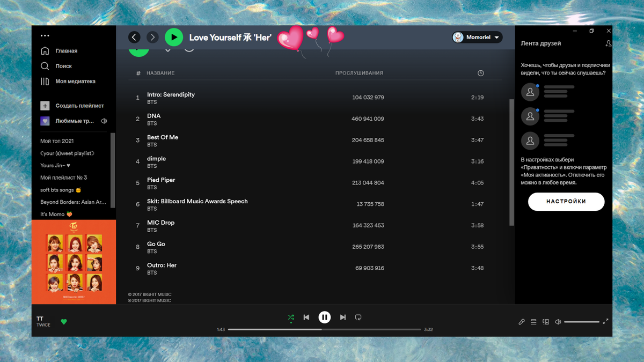Viewport: 644px width, 362px height.
Task: Mute audio via the volume icon
Action: click(558, 322)
